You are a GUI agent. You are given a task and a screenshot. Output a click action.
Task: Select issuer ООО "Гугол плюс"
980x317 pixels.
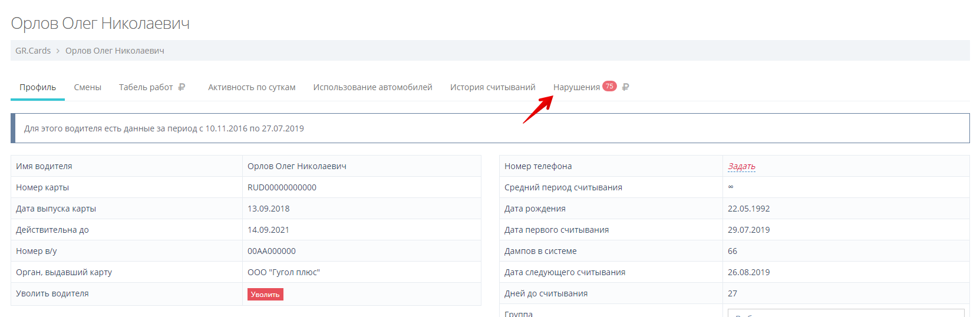point(283,272)
